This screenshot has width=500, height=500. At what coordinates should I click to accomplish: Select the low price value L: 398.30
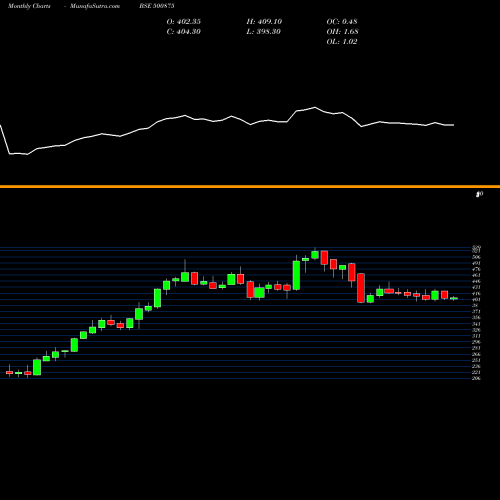264,32
